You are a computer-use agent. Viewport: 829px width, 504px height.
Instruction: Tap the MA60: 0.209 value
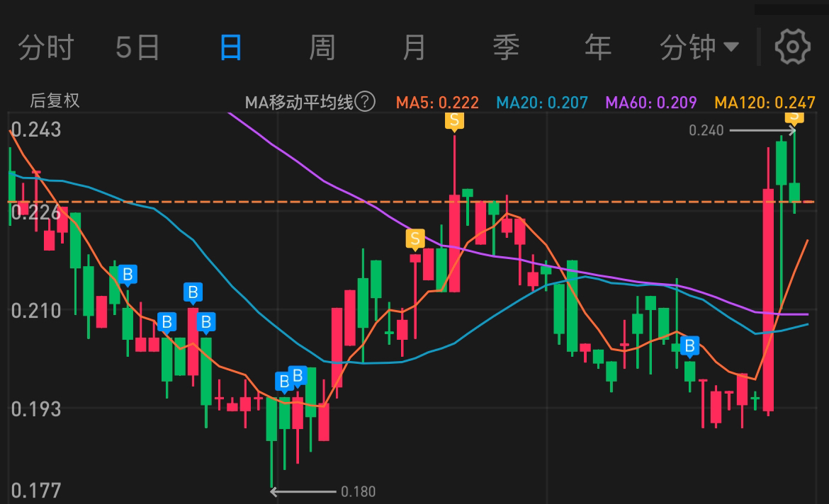pos(651,102)
